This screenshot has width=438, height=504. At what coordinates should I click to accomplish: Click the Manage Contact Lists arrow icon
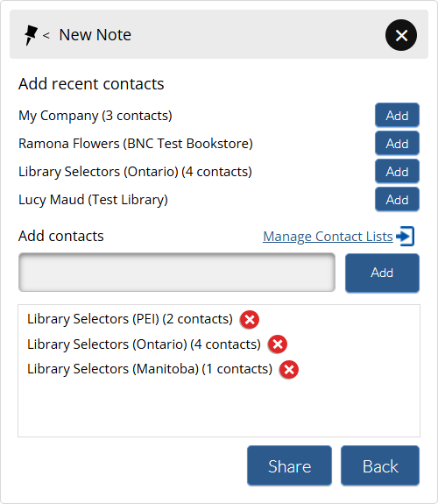(x=406, y=237)
